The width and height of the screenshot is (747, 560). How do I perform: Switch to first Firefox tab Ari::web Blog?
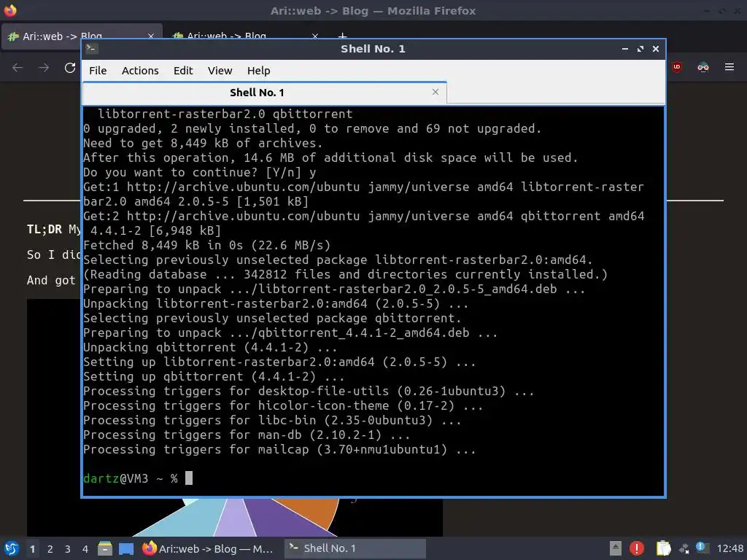(82, 36)
